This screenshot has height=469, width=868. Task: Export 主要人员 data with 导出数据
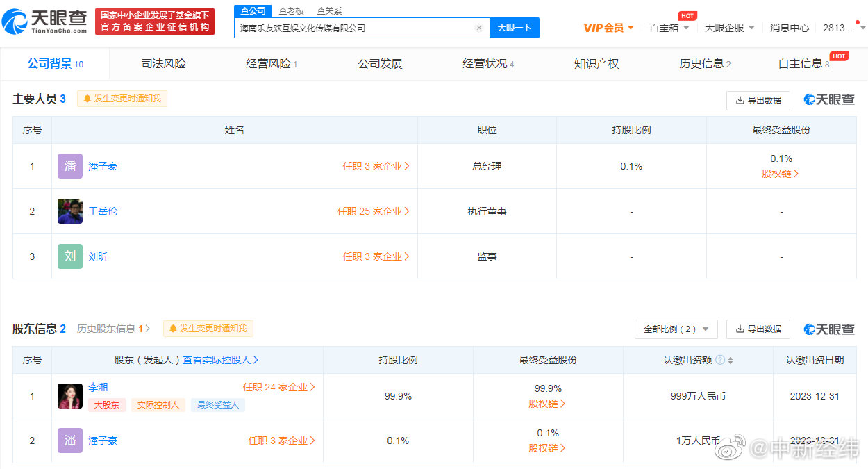758,100
